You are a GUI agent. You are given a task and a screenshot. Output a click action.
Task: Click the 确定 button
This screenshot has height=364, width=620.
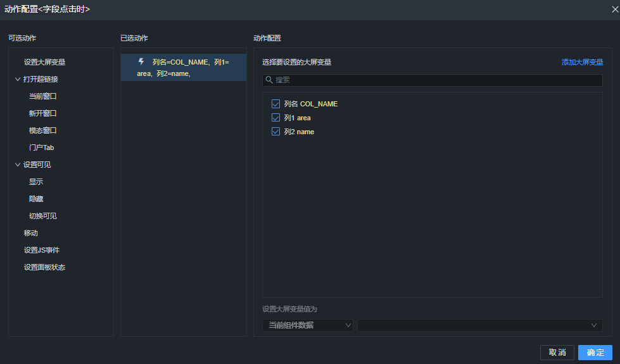click(x=595, y=352)
